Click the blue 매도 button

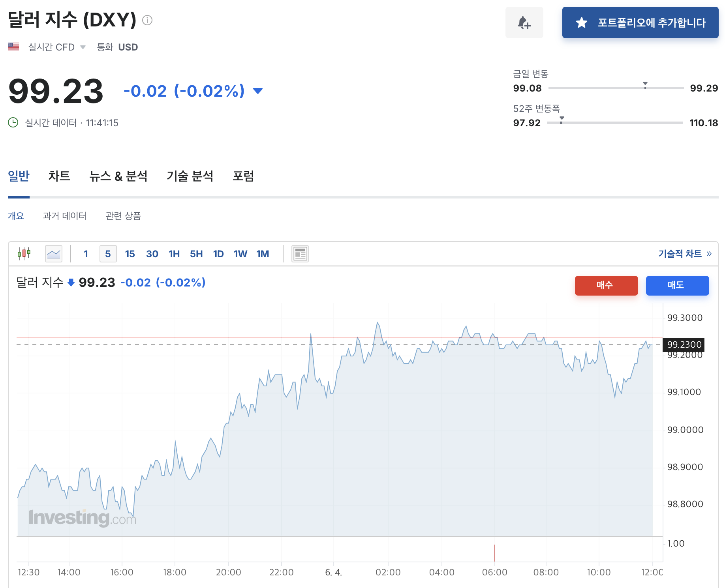(x=677, y=285)
